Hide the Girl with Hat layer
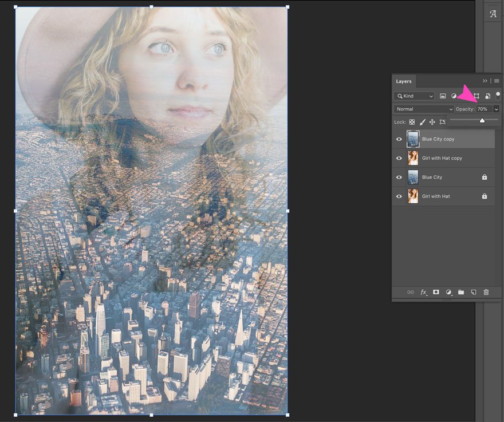This screenshot has height=422, width=504. point(399,196)
